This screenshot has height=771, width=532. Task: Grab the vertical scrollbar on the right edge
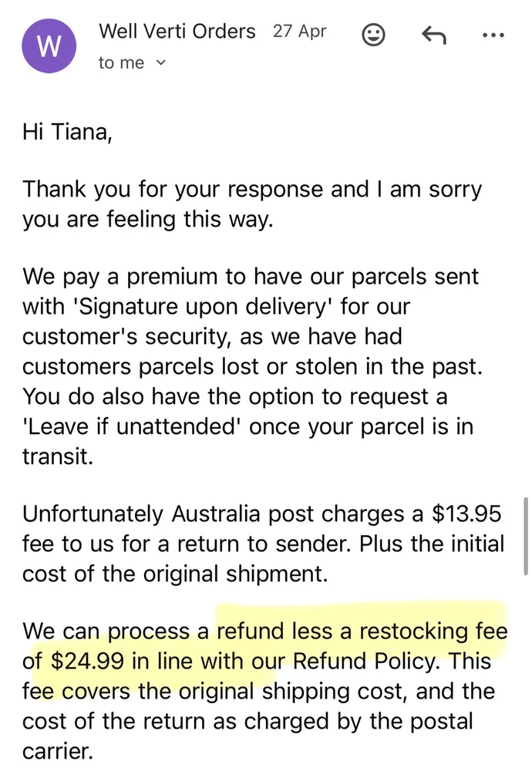click(x=526, y=536)
